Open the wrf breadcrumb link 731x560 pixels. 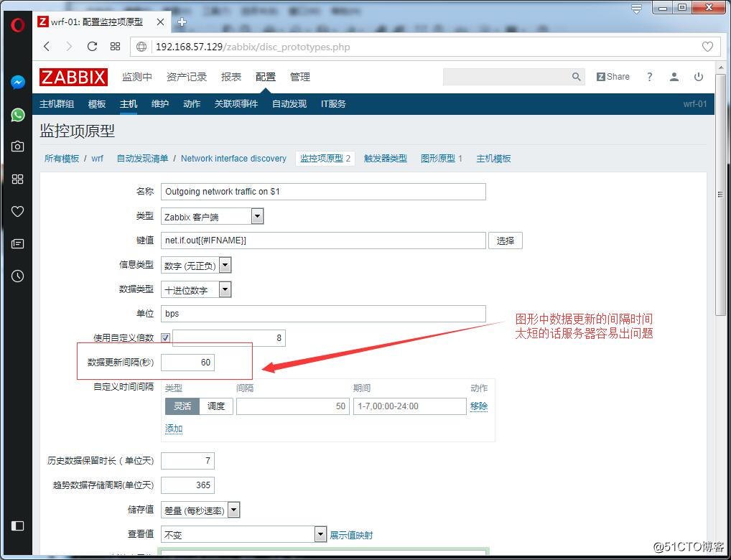[x=97, y=159]
